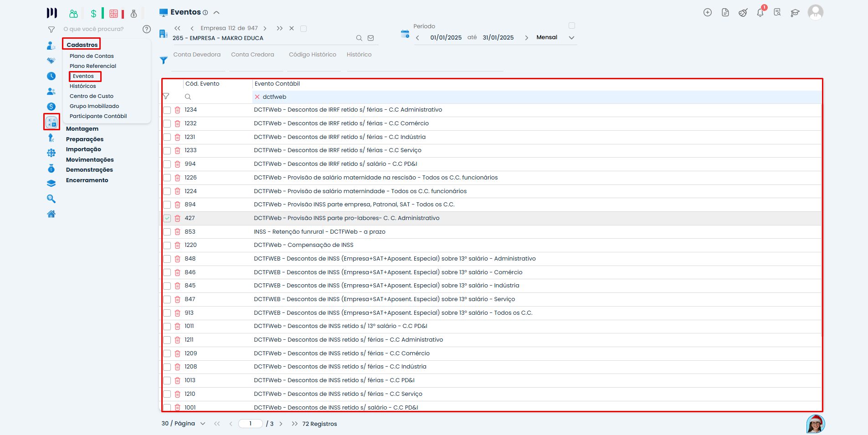This screenshot has height=435, width=868.
Task: Open the Mensal period dropdown
Action: 571,38
